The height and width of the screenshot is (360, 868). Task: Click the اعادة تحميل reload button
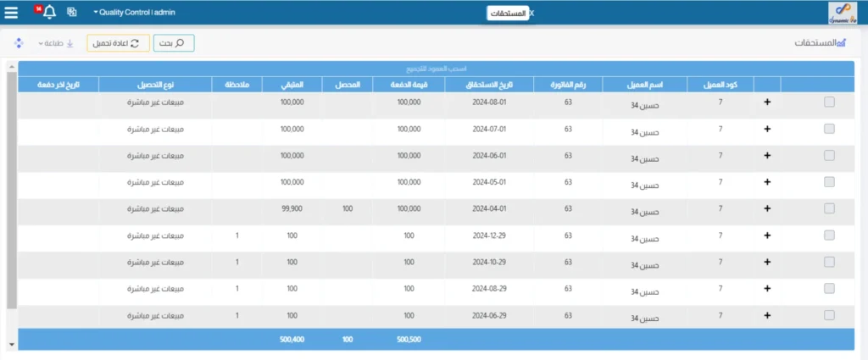click(119, 43)
